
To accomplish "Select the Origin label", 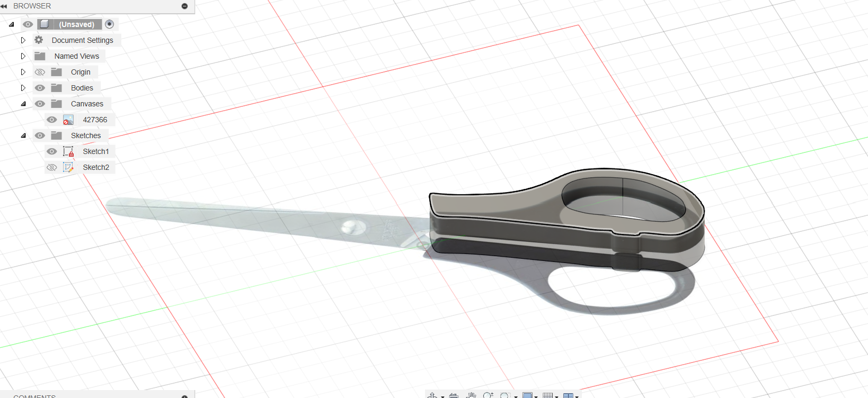I will 81,72.
